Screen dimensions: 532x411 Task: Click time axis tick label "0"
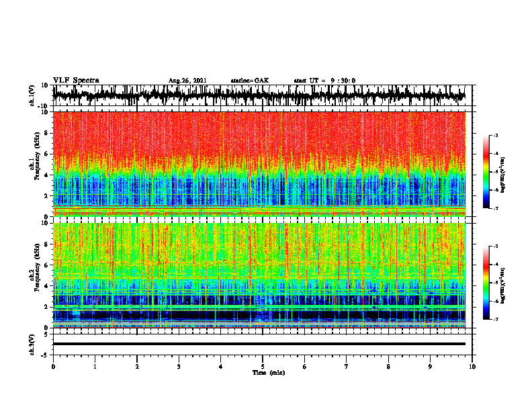[x=53, y=367]
